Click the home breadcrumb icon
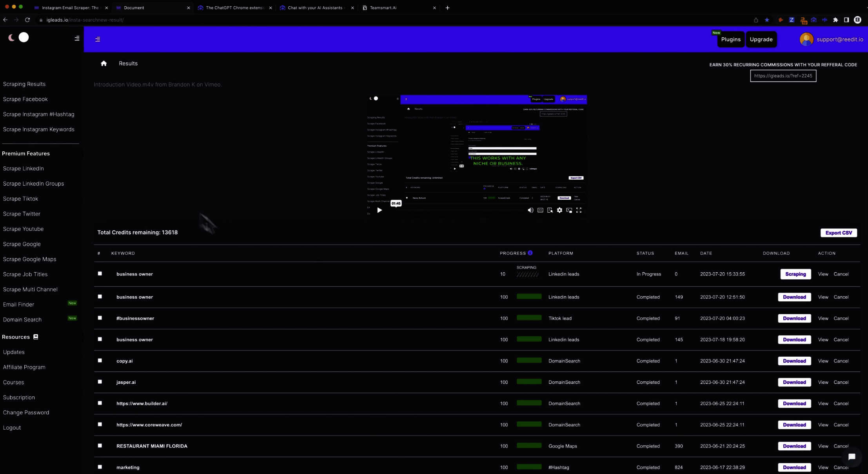 click(104, 64)
